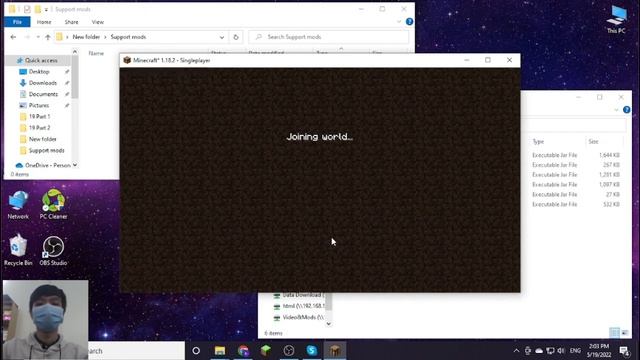This screenshot has height=360, width=640.
Task: Click the OneDrive cloud tray icon
Action: point(539,351)
